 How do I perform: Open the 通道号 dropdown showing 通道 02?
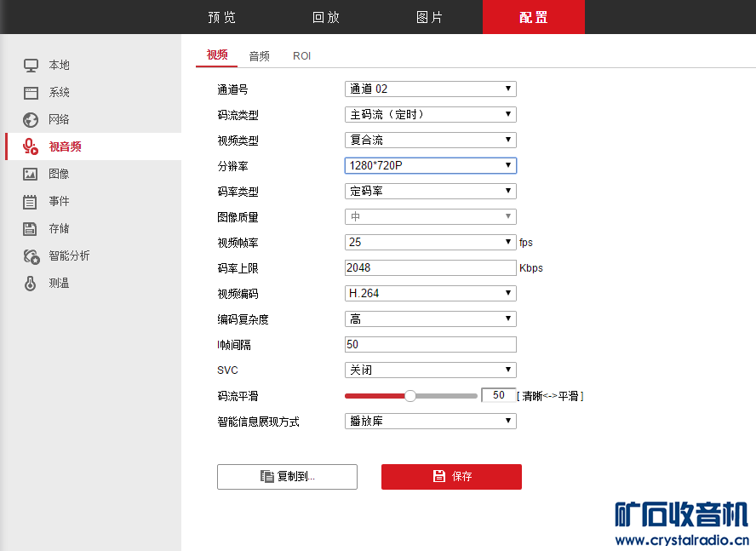tap(431, 89)
